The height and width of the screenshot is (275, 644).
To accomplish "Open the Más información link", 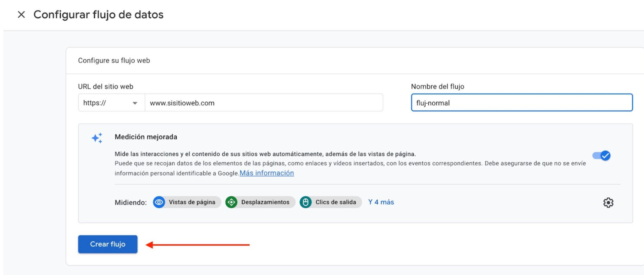I will click(x=267, y=173).
